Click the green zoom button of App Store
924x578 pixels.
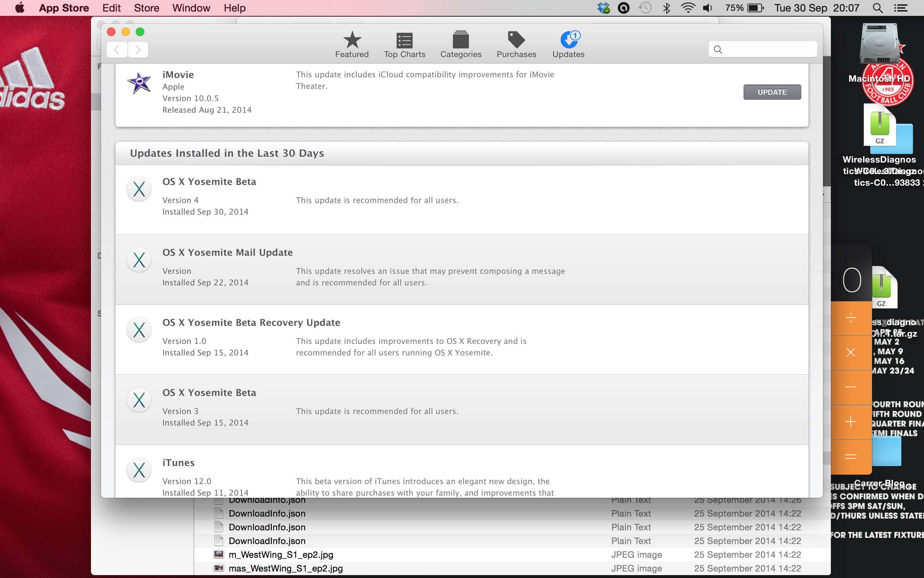[140, 32]
